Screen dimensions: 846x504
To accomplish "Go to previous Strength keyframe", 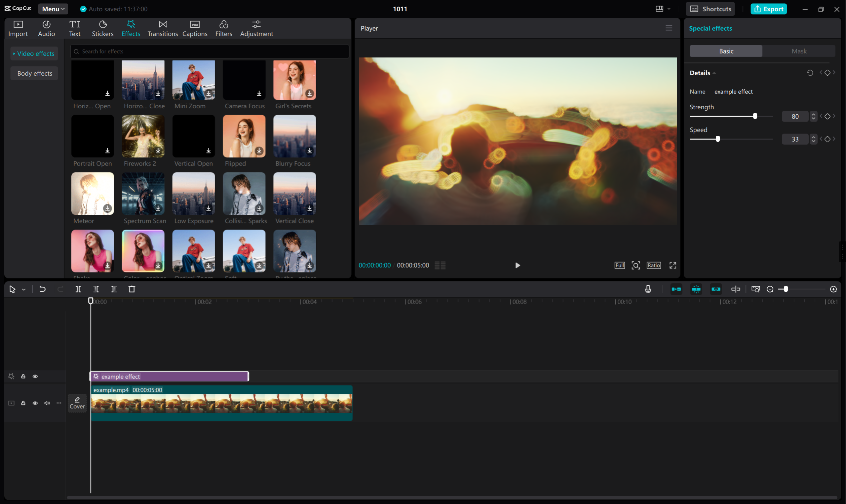I will tap(821, 116).
